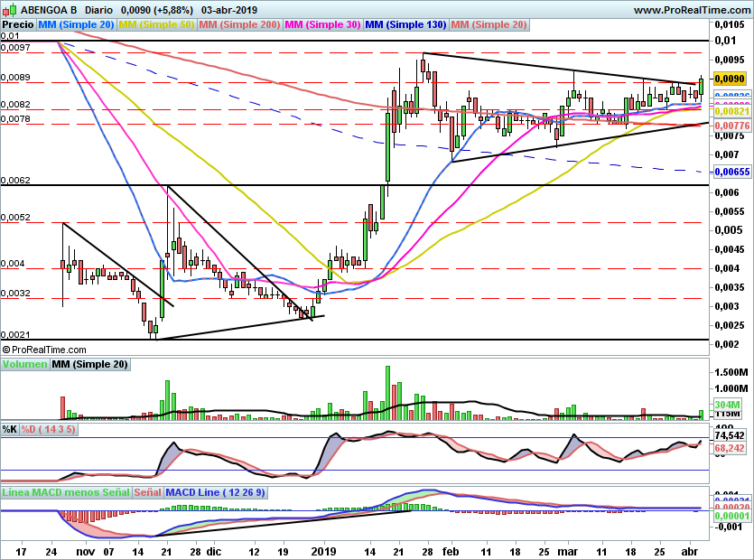This screenshot has height=560, width=754.
Task: Click the Línea MACD menos Señal label
Action: coord(66,492)
